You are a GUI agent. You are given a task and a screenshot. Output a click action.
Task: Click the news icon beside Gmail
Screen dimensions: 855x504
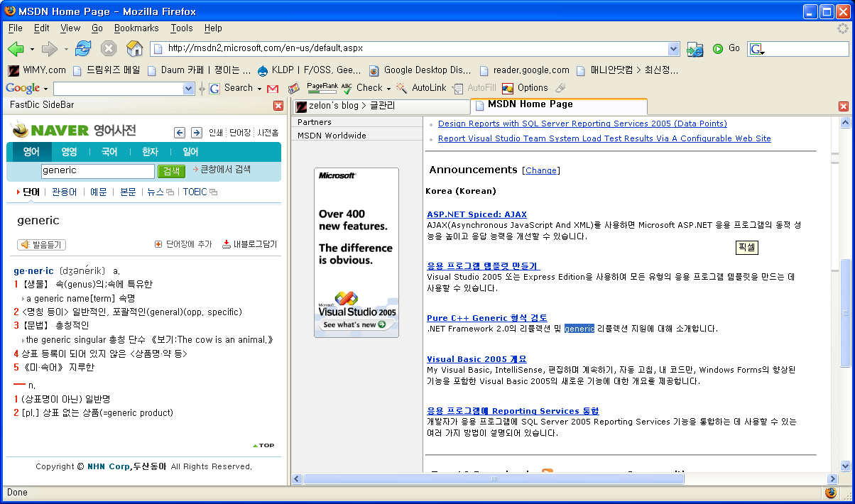293,89
